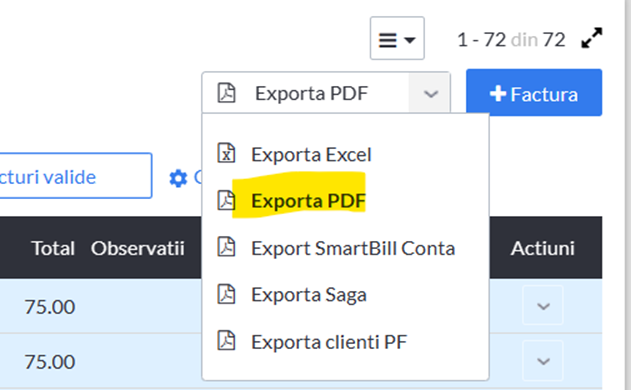Screen dimensions: 631x390
Task: Click the plus icon on Factura button
Action: click(x=498, y=94)
